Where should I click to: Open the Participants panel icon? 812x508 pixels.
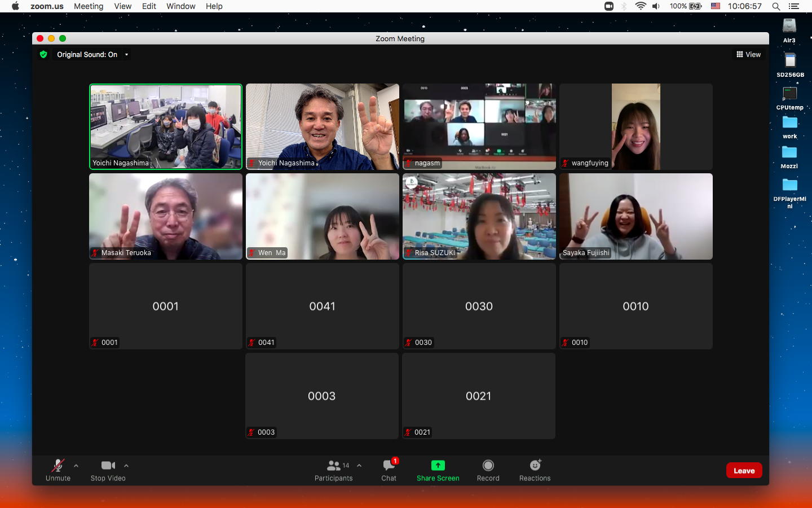click(x=334, y=466)
